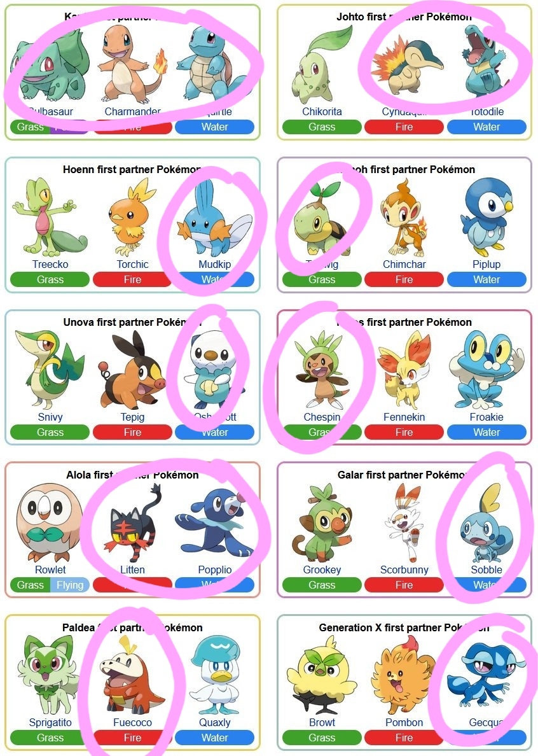Click Grass type badge under Browt
The width and height of the screenshot is (538, 756).
click(322, 738)
